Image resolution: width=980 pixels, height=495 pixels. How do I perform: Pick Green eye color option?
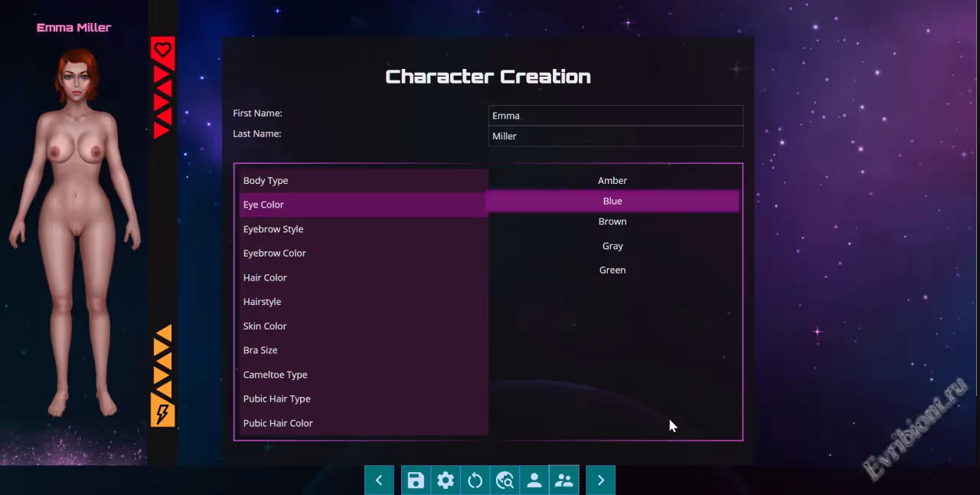(x=612, y=270)
